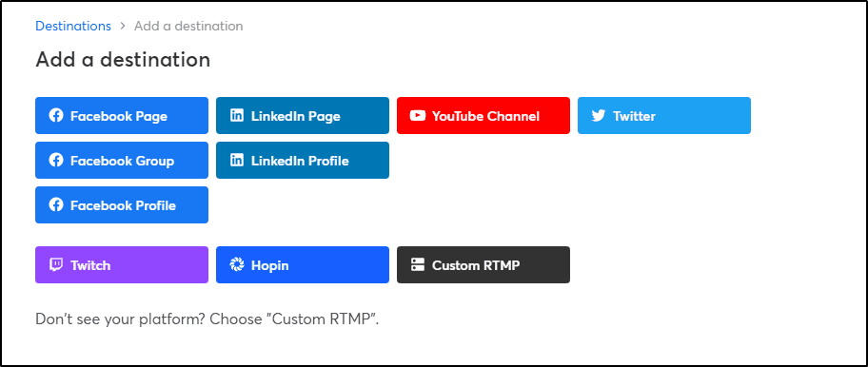Choose the LinkedIn Page destination button

(x=303, y=115)
